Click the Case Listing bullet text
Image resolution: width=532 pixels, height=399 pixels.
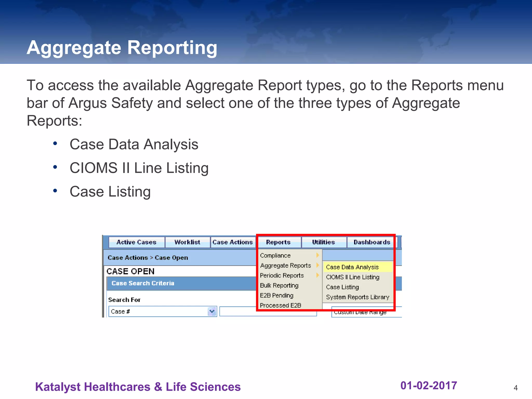point(110,192)
